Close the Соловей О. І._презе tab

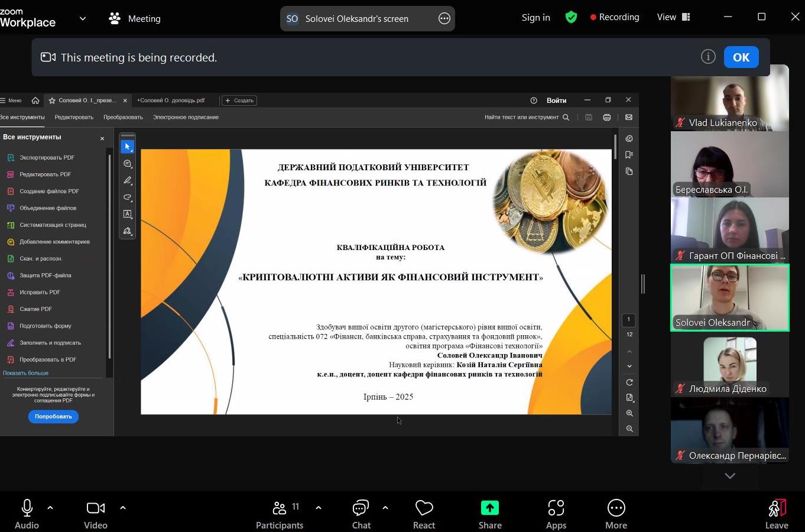click(125, 100)
